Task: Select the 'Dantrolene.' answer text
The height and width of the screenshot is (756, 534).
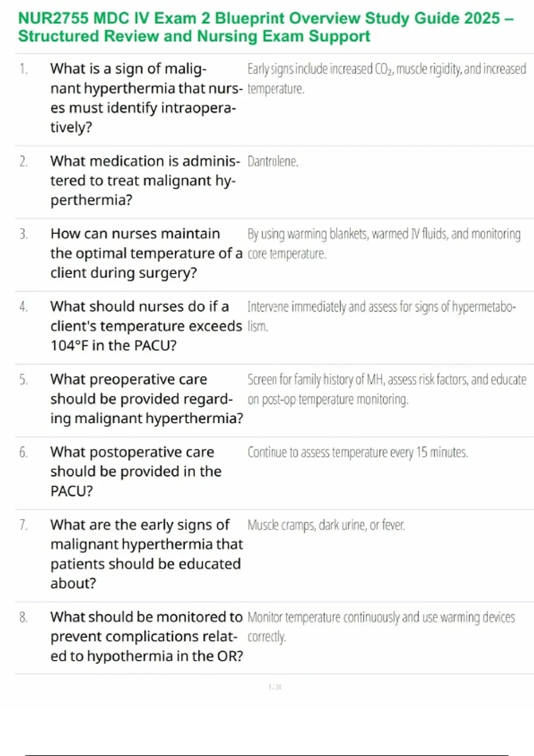Action: coord(273,161)
